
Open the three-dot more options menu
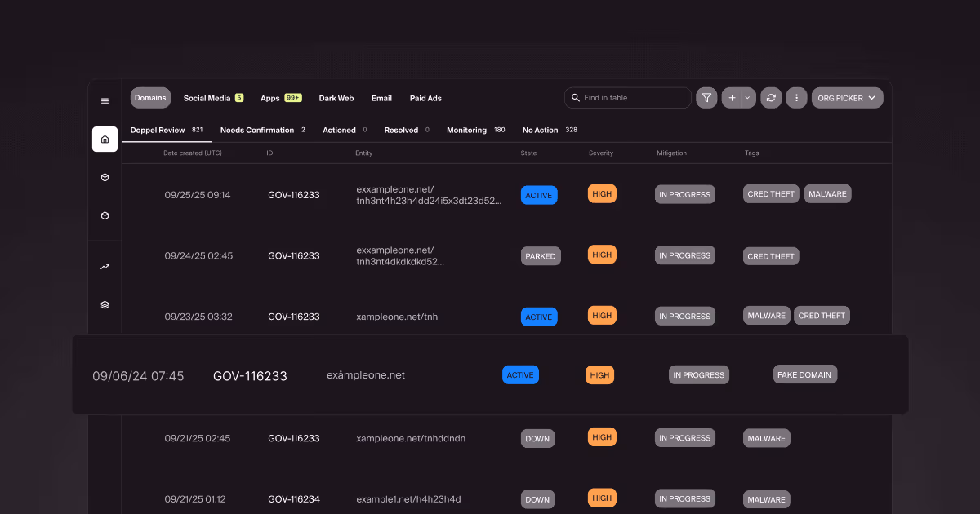tap(796, 98)
